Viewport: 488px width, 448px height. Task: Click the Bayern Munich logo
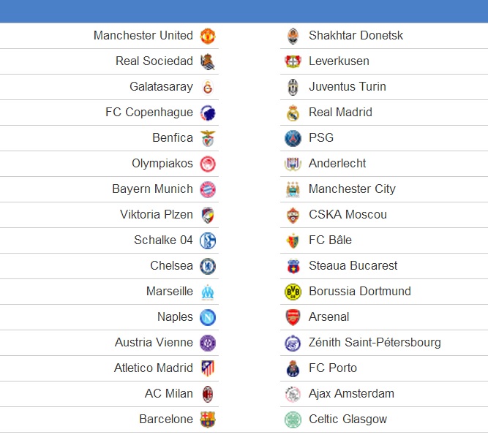click(208, 189)
